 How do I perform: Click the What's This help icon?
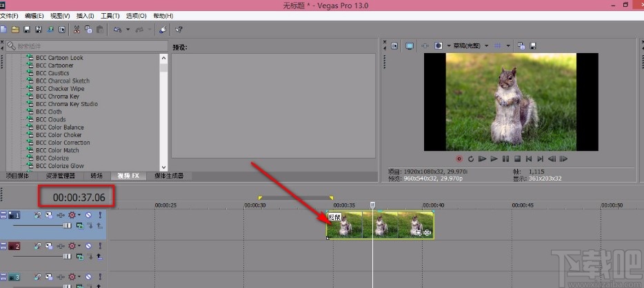(179, 30)
